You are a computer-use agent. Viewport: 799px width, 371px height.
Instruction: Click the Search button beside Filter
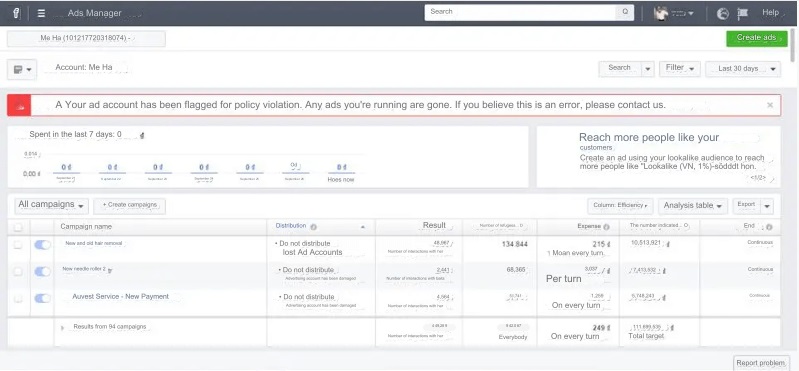(x=619, y=68)
